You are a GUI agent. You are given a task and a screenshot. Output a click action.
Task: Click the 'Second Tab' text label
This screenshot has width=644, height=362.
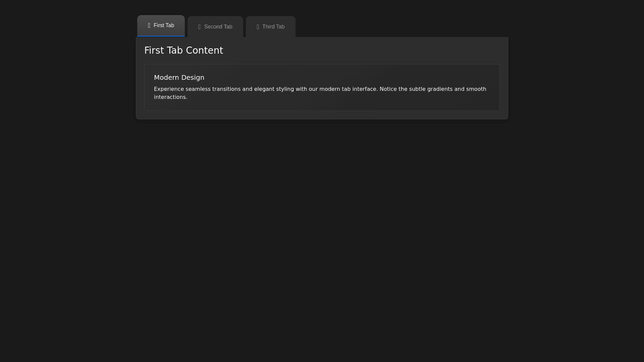point(218,27)
